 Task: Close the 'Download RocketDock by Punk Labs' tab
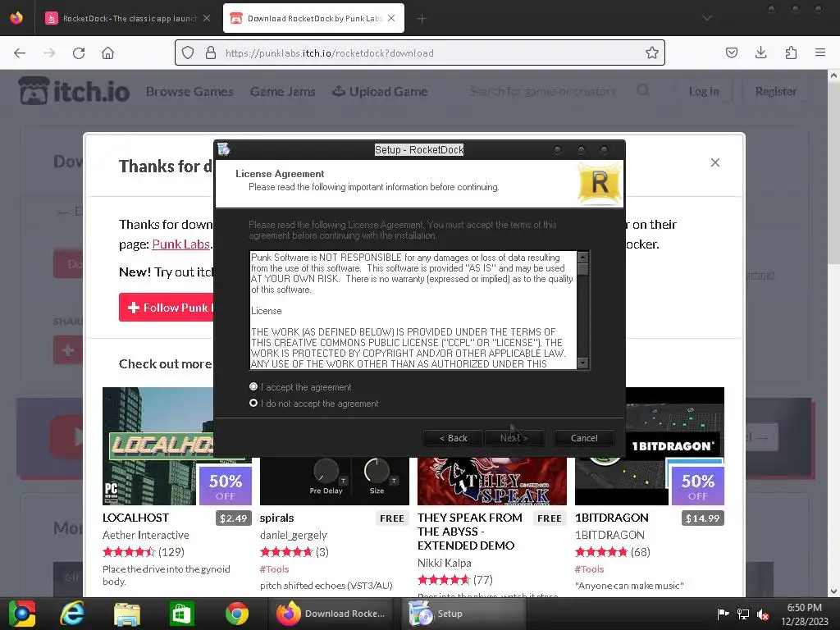tap(391, 18)
